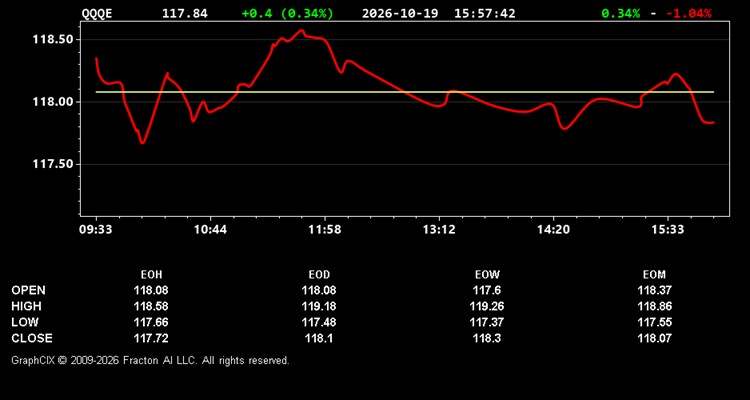
Task: Click the QQQE ticker symbol
Action: pos(97,13)
